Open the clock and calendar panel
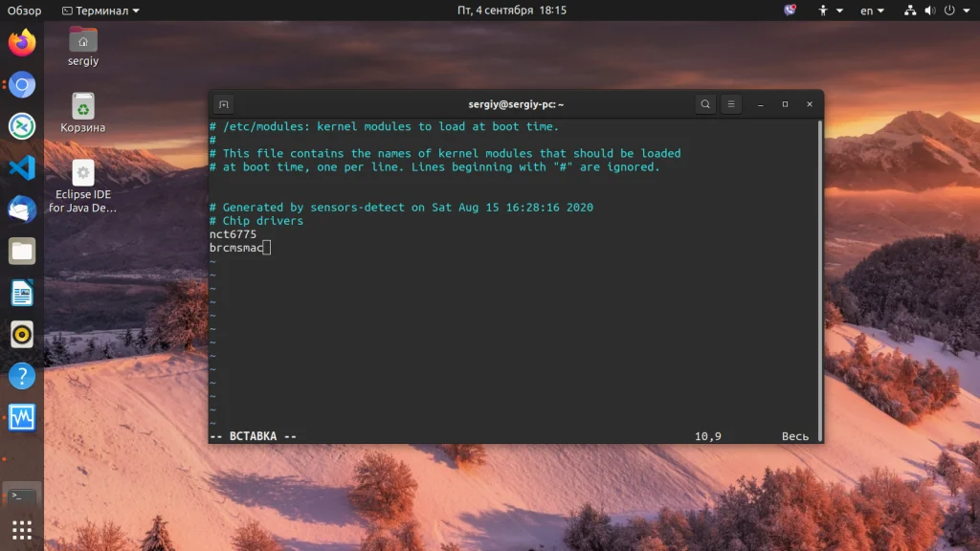Screen dimensions: 980x551 [511, 11]
